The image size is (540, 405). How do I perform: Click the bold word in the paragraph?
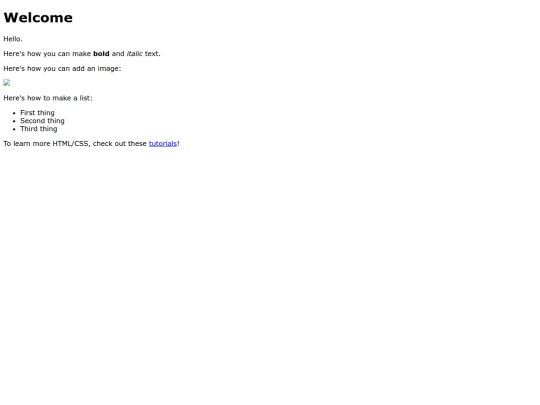(x=101, y=54)
